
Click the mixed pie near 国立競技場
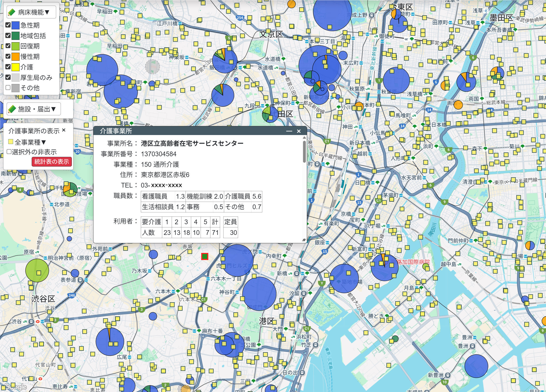pos(70,189)
